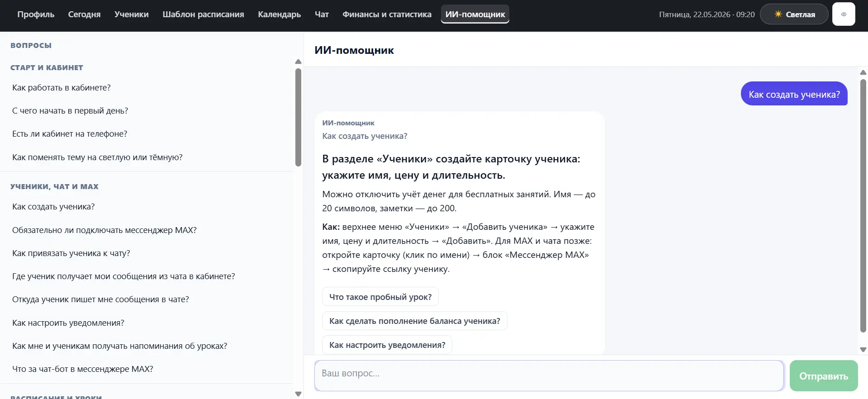Click the user message bubble Как создать ученика?
Viewport: 868px width, 399px height.
[x=794, y=94]
